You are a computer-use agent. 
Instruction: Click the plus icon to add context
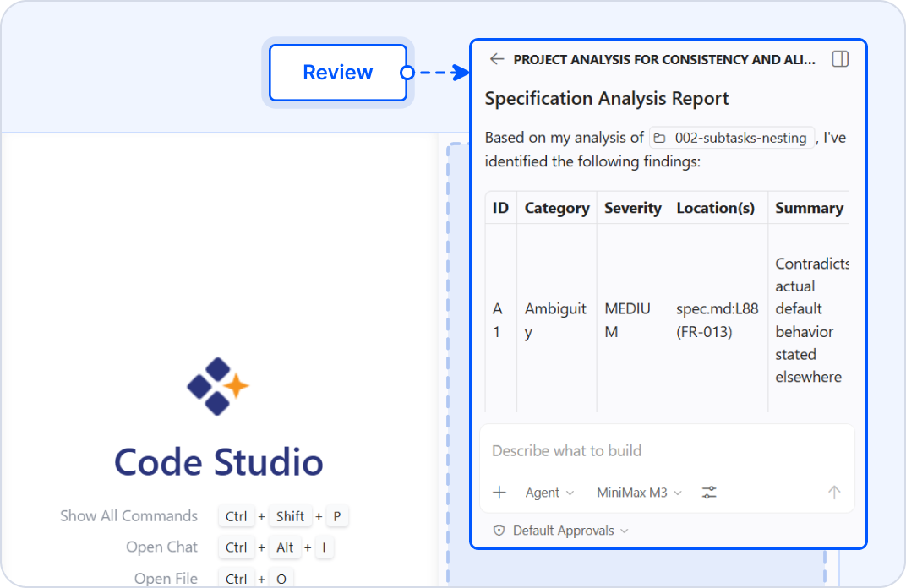(499, 493)
